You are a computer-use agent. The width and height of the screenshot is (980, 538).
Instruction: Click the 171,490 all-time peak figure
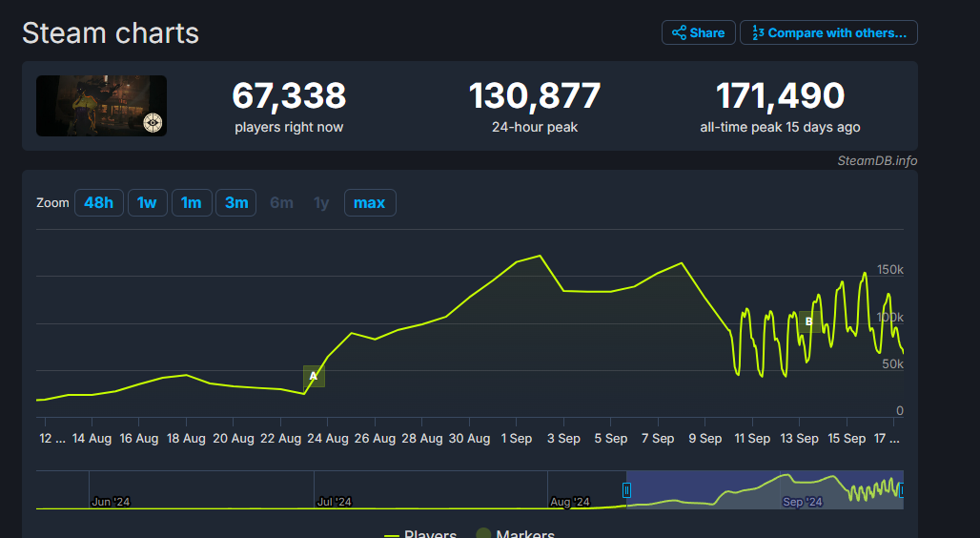(x=780, y=95)
